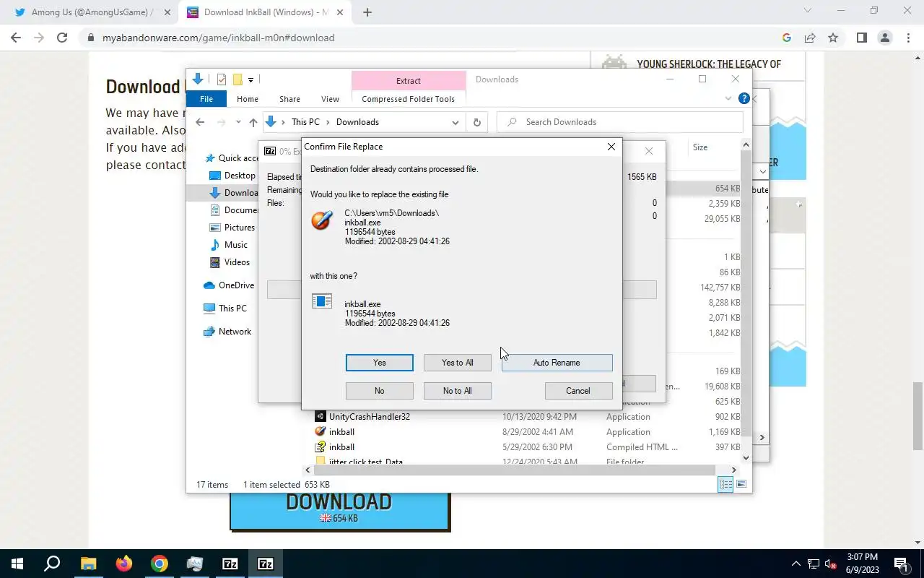Click the Search Downloads field

620,122
